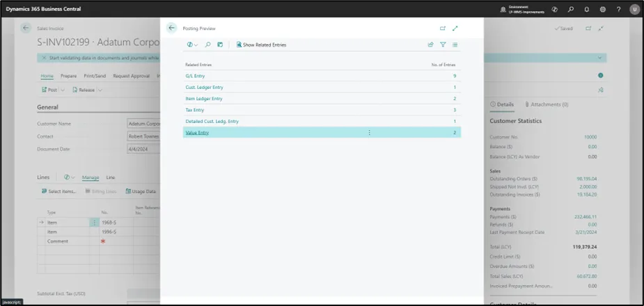Viewport: 644px width, 306px height.
Task: Select the Line tab in Lines
Action: point(111,177)
